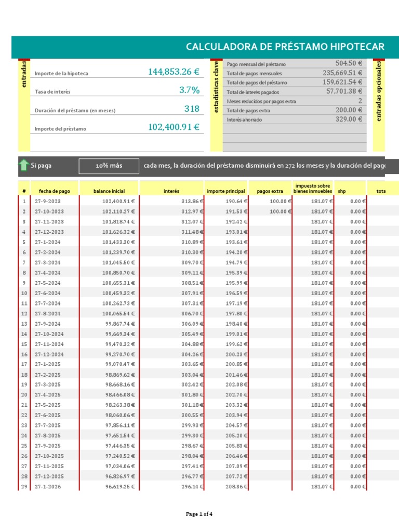Click 'Total de interés pagados' value 57,701.38 €
Screen dimensions: 399x532
[x=344, y=91]
